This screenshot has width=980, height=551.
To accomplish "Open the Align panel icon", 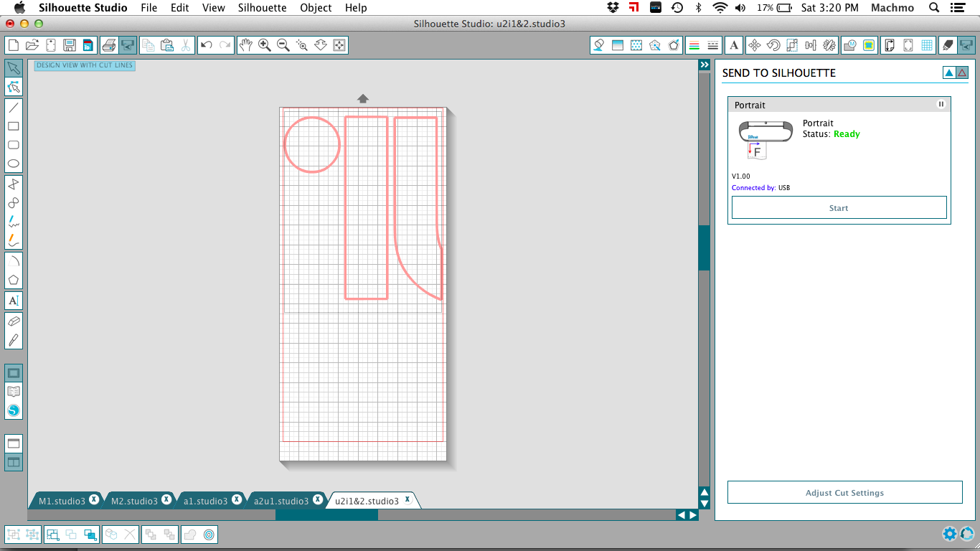I will [811, 45].
